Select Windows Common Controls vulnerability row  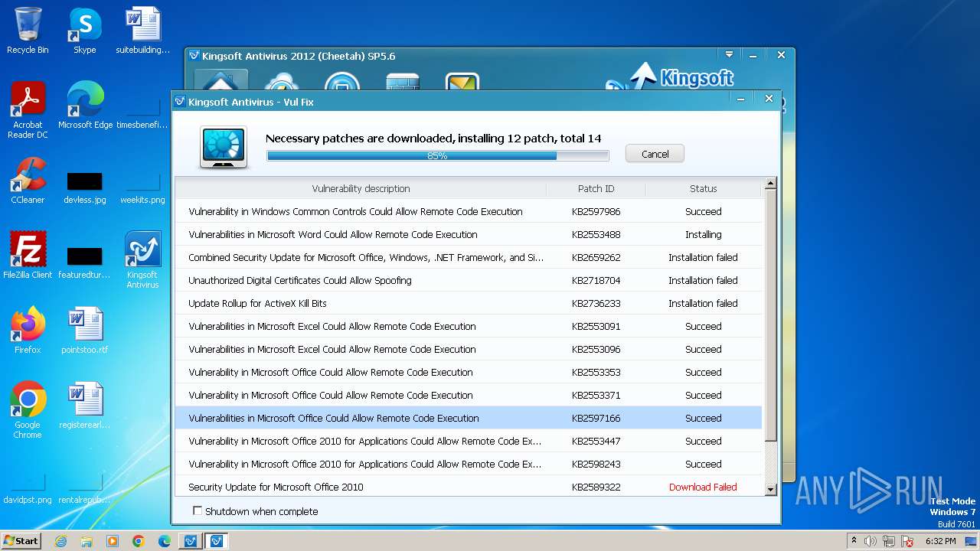[469, 211]
